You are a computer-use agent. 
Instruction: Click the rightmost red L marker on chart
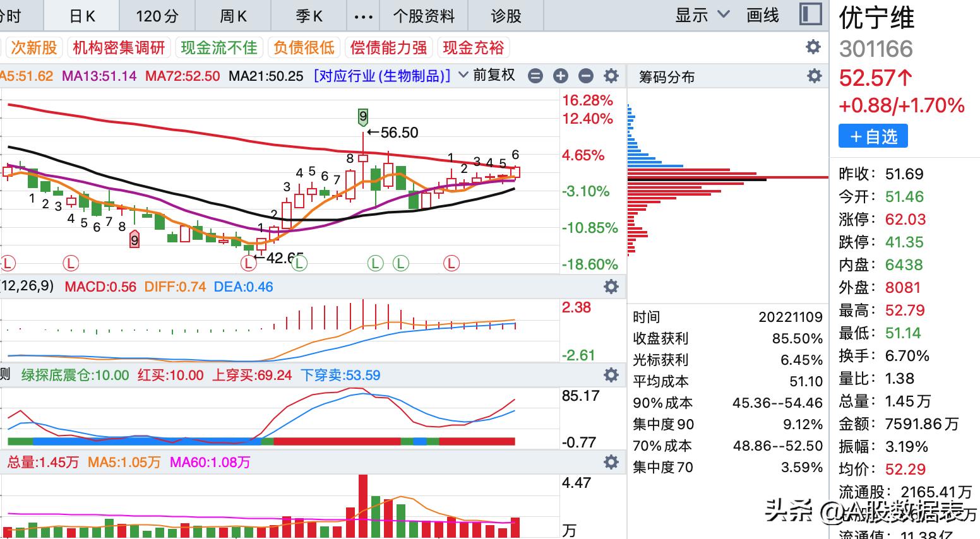(451, 263)
